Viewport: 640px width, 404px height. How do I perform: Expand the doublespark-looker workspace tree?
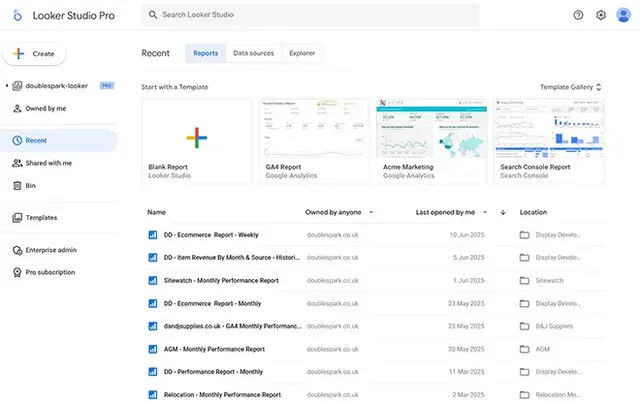(7, 86)
